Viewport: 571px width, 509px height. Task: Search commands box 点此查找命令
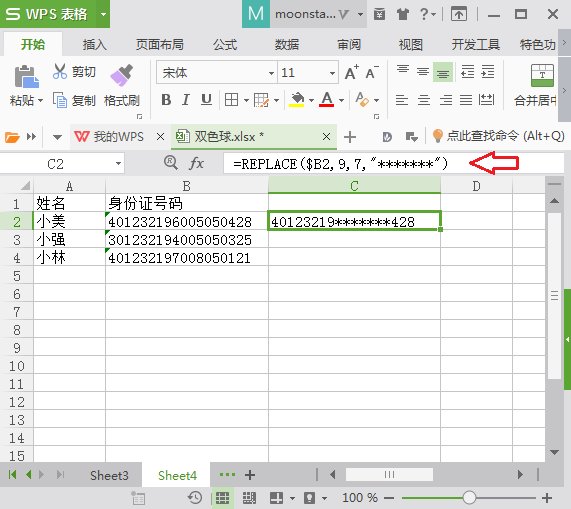(x=499, y=136)
